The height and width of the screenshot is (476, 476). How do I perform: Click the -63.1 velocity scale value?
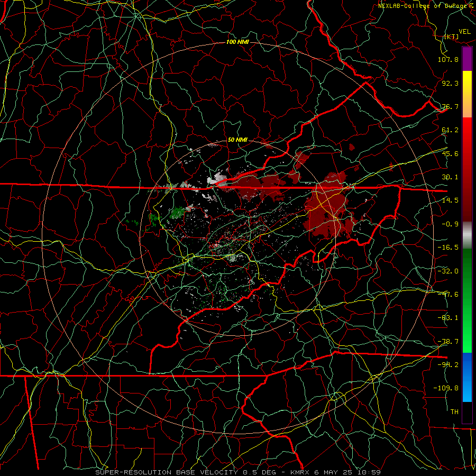pos(448,318)
